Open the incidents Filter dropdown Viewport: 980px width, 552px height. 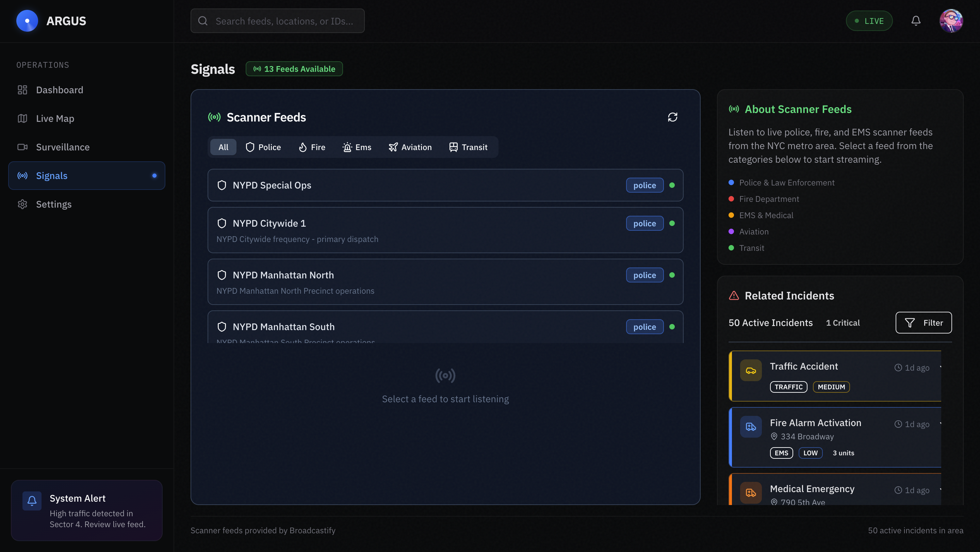(923, 323)
